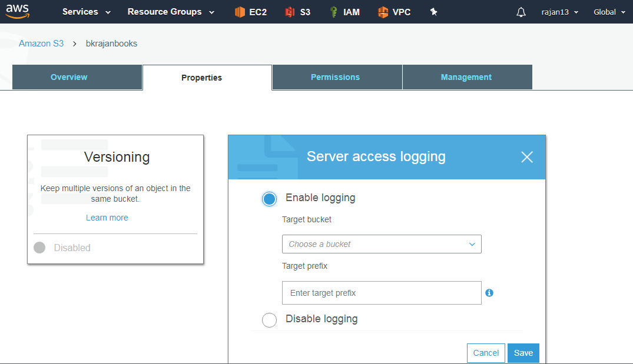Navigate via the Amazon S3 breadcrumb link
This screenshot has height=364, width=633.
[41, 43]
